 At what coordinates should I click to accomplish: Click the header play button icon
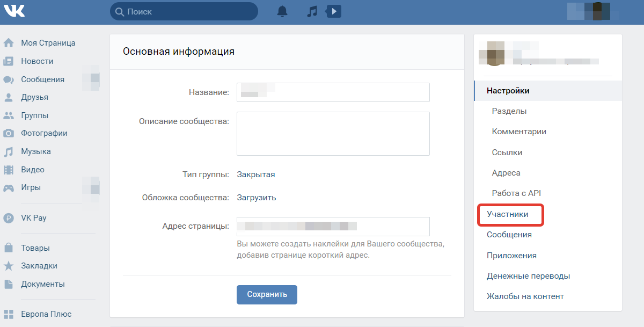pos(334,11)
